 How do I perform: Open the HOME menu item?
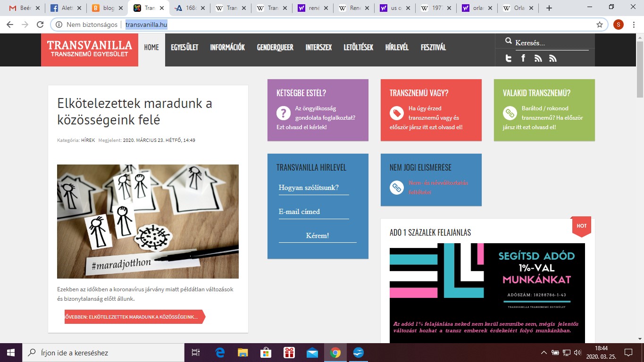(151, 47)
